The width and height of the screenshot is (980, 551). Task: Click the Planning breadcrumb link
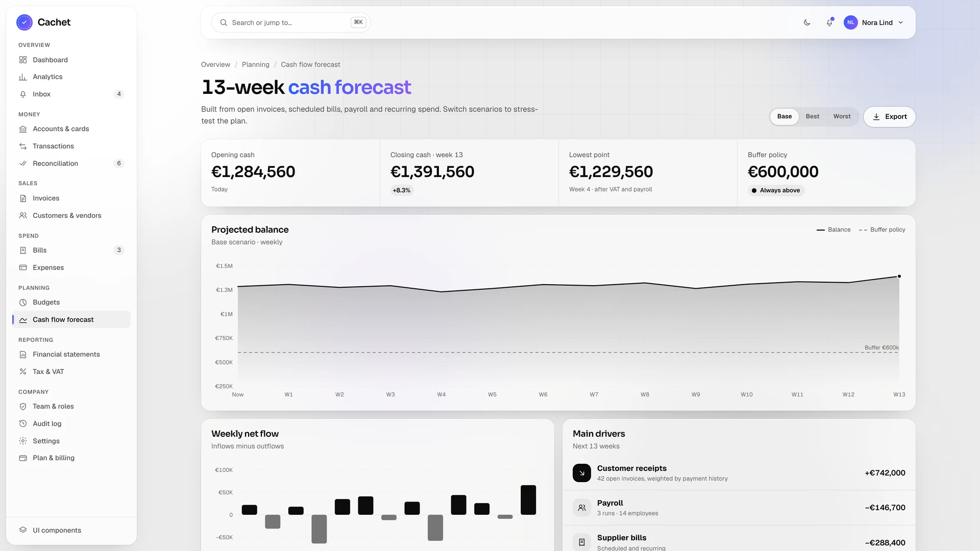(256, 65)
